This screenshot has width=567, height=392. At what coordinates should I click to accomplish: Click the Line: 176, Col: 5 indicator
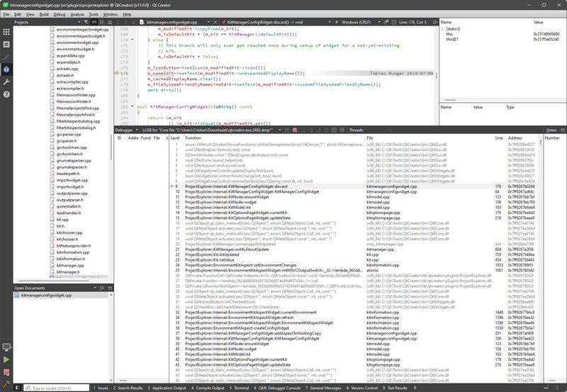[x=413, y=22]
